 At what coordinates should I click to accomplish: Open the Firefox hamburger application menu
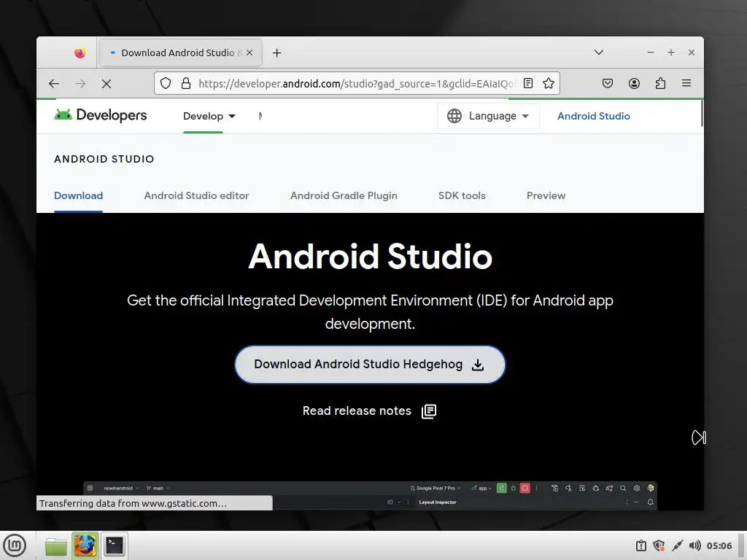click(686, 83)
